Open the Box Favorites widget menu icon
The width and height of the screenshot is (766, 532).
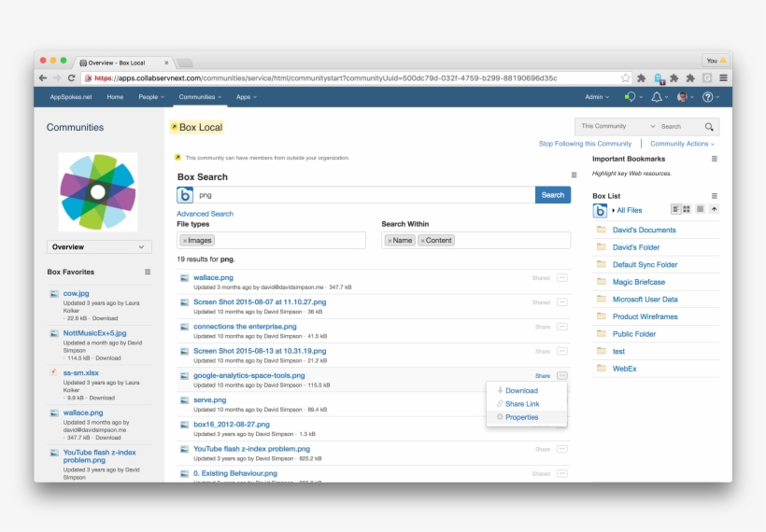(x=148, y=272)
